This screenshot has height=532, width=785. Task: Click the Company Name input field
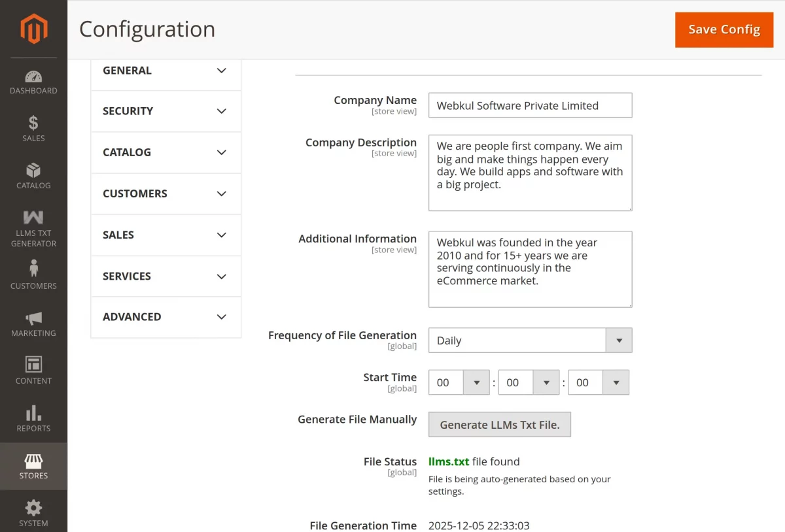530,106
